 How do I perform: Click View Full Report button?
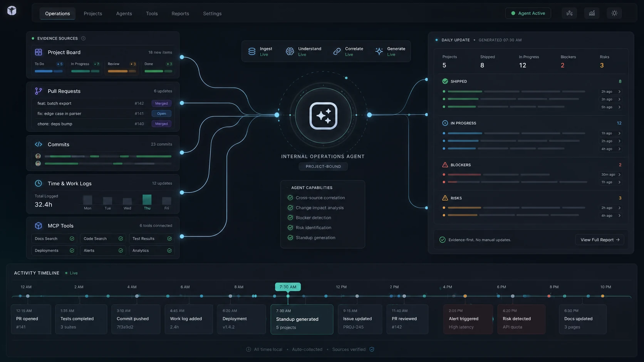(x=600, y=240)
